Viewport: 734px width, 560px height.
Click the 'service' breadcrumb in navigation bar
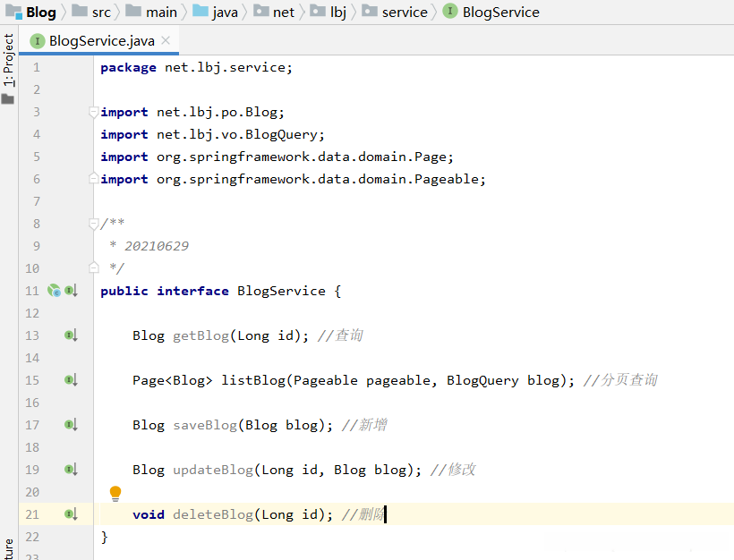[x=404, y=12]
